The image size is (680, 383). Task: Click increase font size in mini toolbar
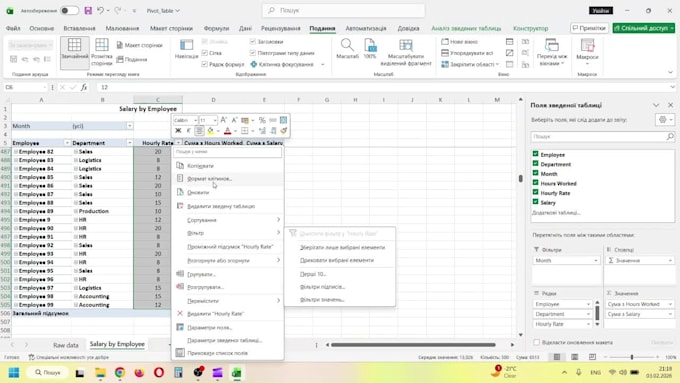click(x=224, y=120)
